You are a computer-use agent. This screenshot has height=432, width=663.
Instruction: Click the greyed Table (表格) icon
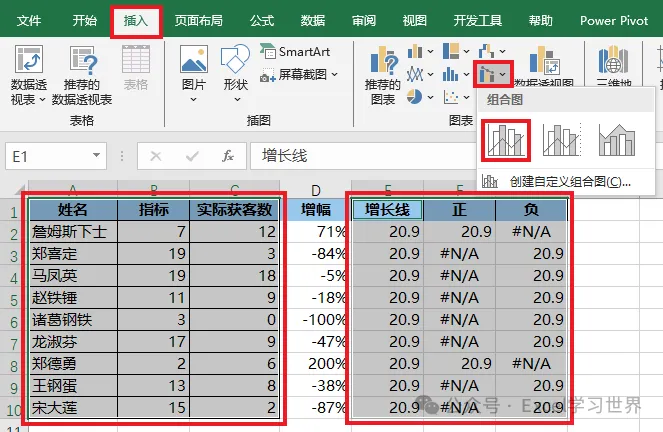click(x=136, y=60)
